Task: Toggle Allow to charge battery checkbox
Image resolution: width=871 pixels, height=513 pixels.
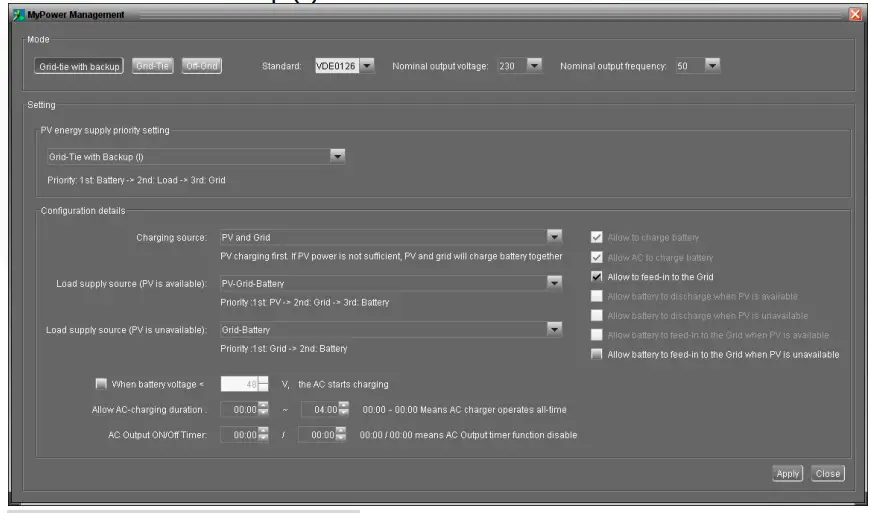Action: click(597, 238)
